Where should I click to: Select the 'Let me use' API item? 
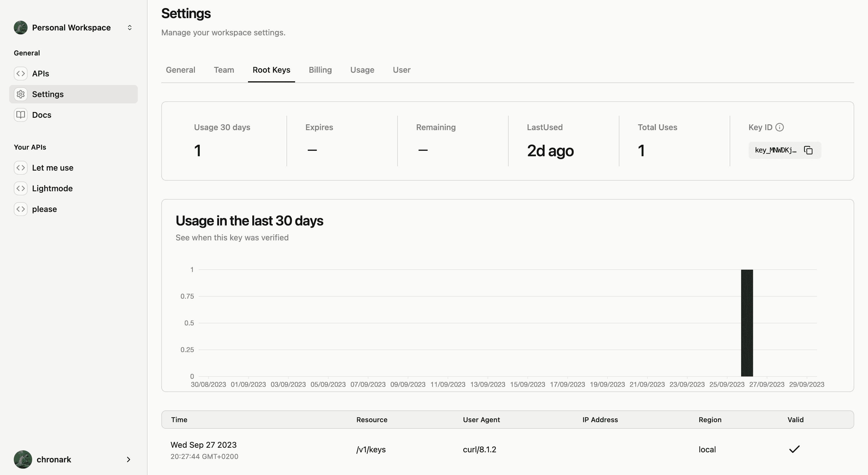53,168
